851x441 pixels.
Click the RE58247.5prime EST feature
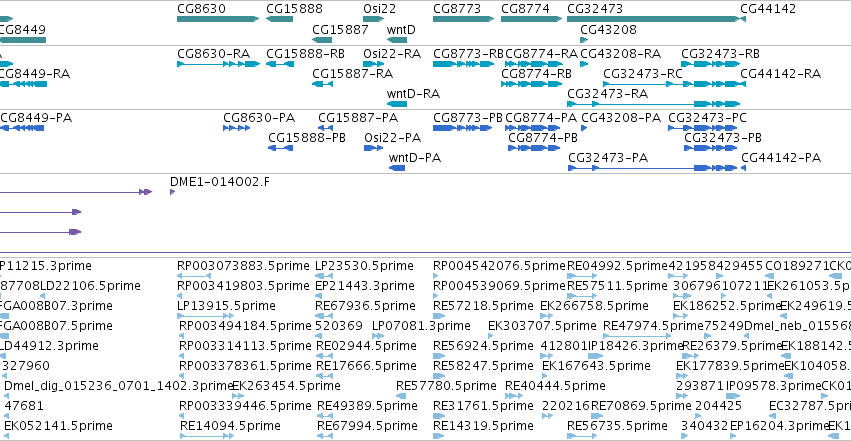(x=439, y=376)
